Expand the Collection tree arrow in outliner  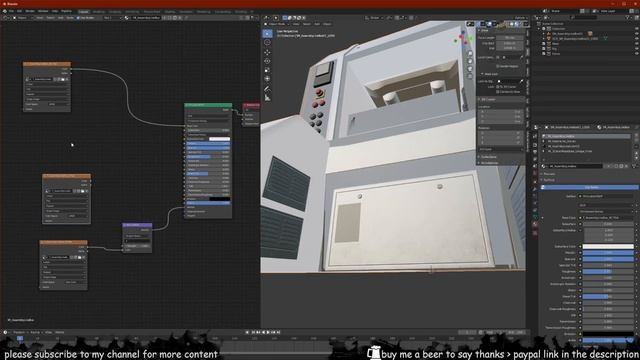[x=539, y=29]
